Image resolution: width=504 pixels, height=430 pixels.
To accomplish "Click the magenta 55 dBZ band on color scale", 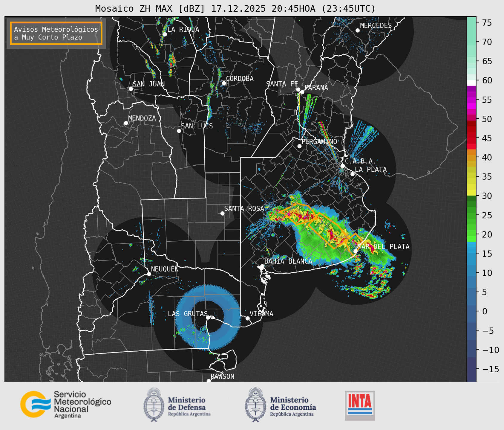I will 471,100.
